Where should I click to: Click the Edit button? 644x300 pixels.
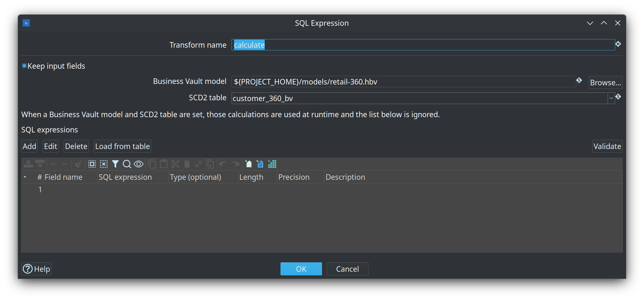[51, 146]
